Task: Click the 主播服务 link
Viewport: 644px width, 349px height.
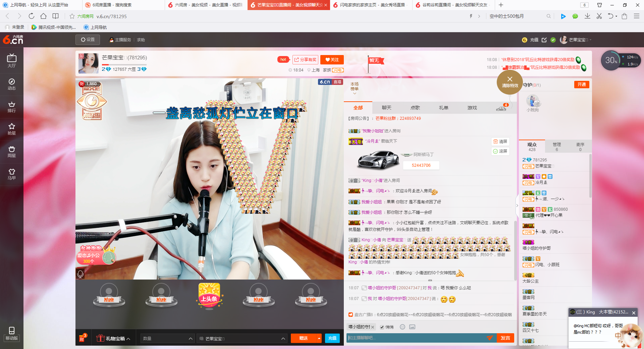Action: click(x=120, y=40)
